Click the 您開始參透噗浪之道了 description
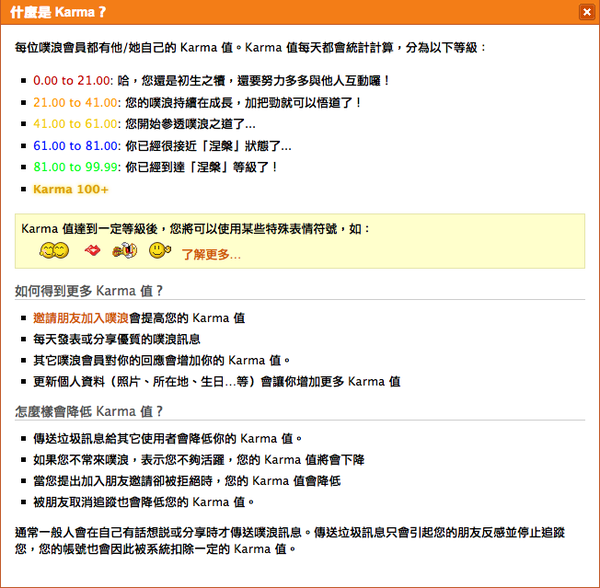 coord(190,124)
